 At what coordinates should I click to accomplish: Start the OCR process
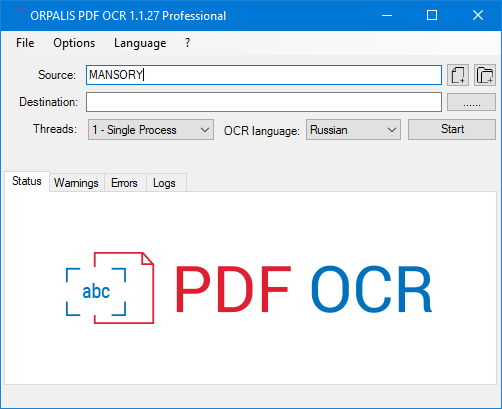(x=452, y=129)
